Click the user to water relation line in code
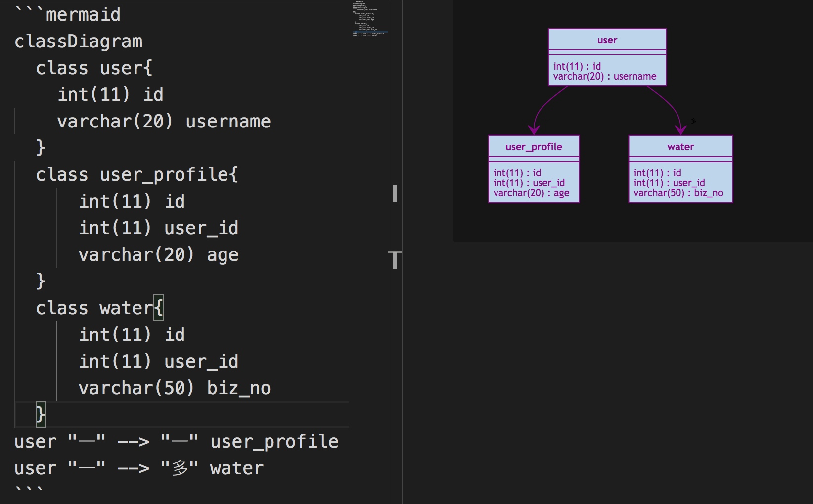Viewport: 813px width, 504px height. point(139,468)
